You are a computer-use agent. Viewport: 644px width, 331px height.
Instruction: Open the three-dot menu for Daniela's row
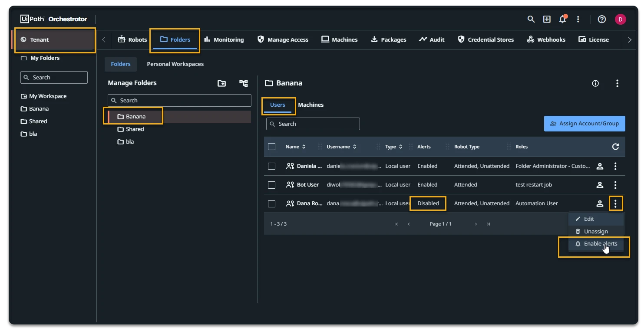615,166
